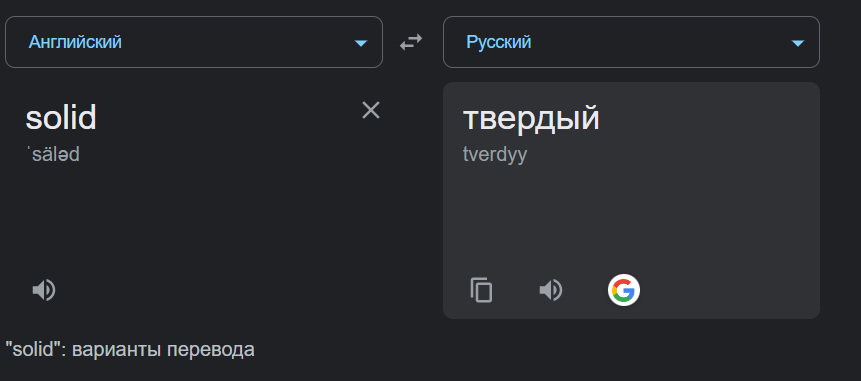The image size is (861, 381).
Task: Open translation in Google via G icon
Action: pos(624,290)
